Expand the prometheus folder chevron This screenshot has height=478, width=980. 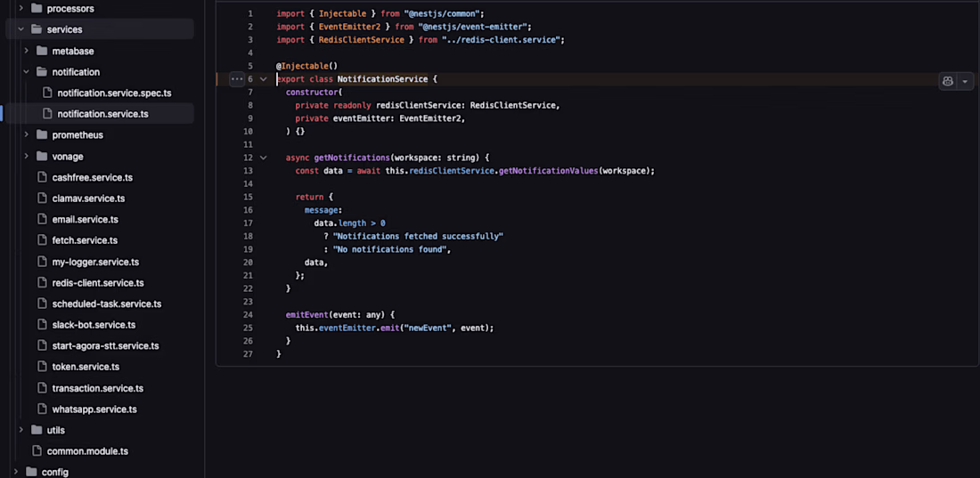pos(26,135)
